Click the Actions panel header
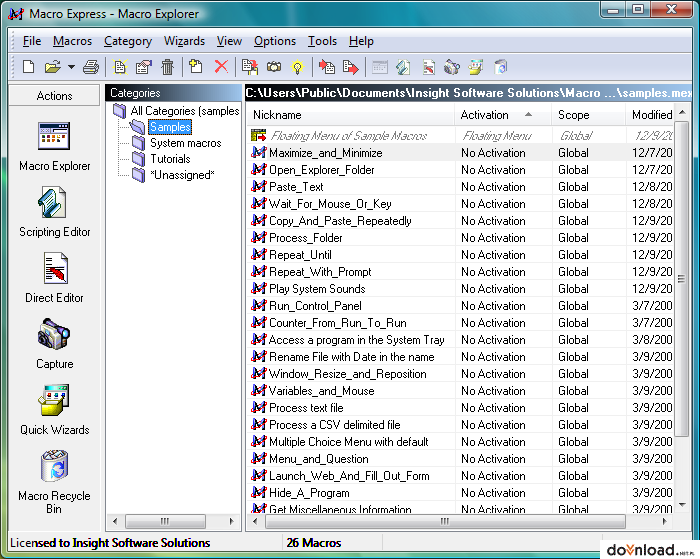 point(54,96)
